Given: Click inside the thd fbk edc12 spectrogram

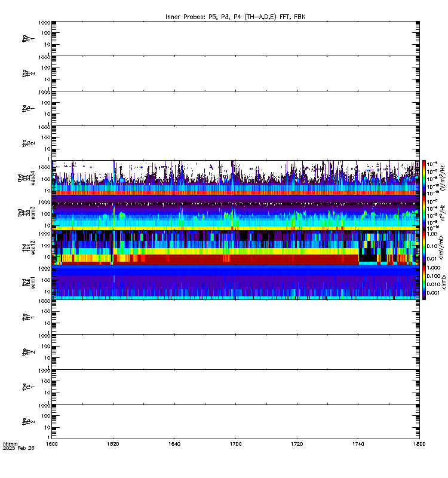Looking at the screenshot, I should tap(235, 247).
